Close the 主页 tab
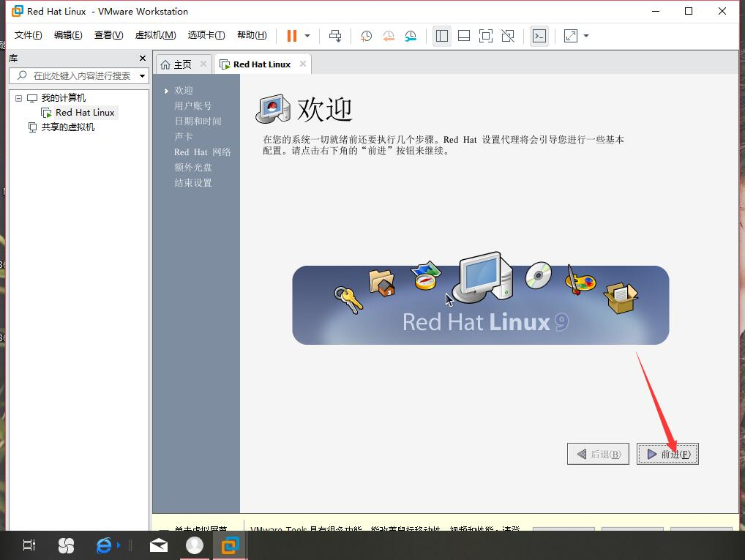Viewport: 745px width, 560px height. [203, 64]
